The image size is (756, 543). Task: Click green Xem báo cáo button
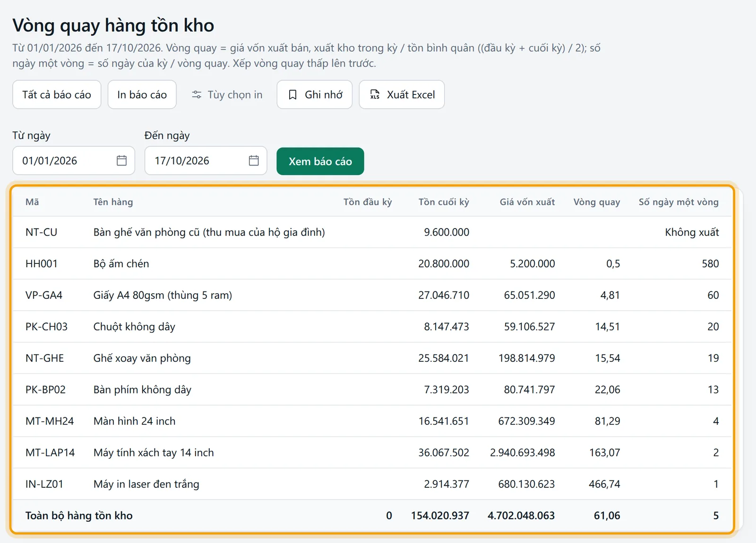coord(320,161)
